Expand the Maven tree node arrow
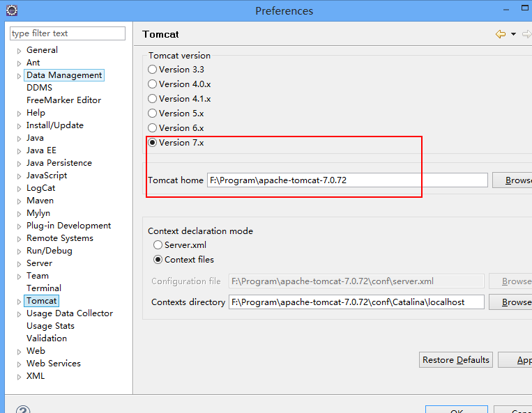This screenshot has height=413, width=532. (20, 201)
